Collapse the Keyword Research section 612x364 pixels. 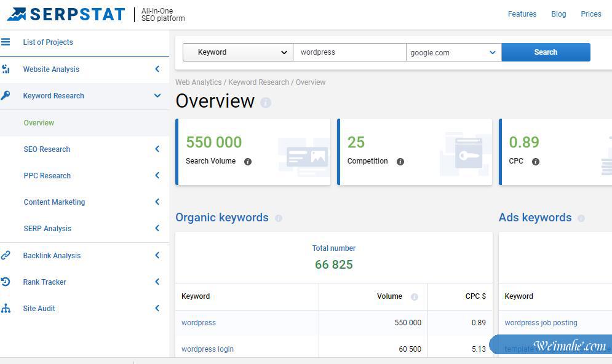pyautogui.click(x=157, y=95)
